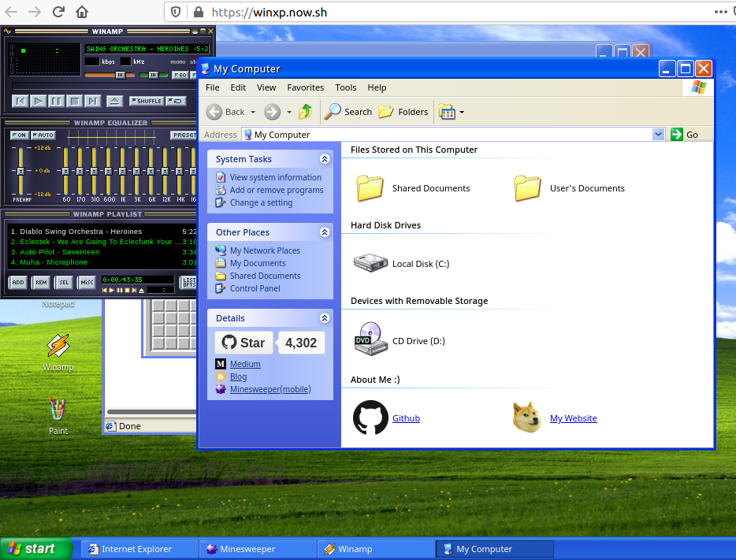The image size is (736, 560).
Task: Click the Doge icon for My Website
Action: 527,417
